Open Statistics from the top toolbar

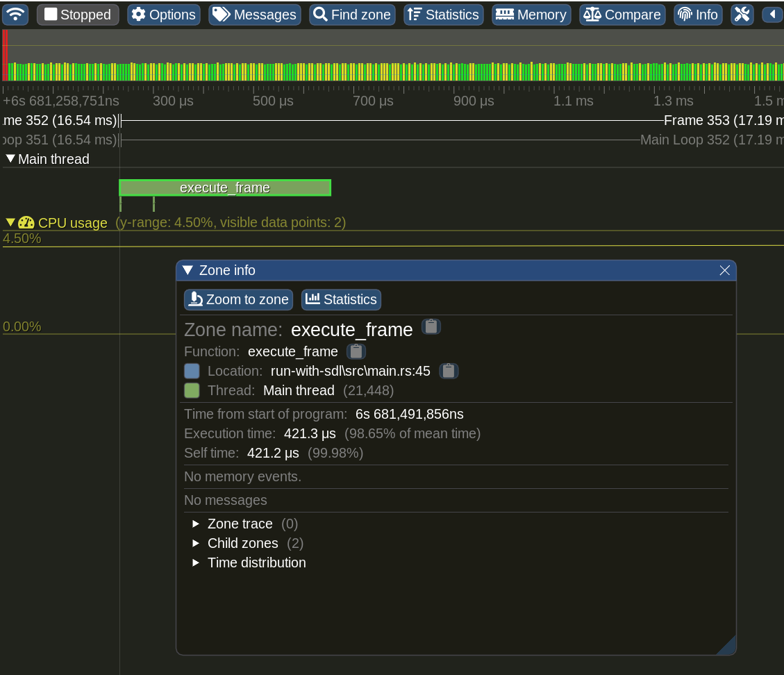(x=443, y=15)
